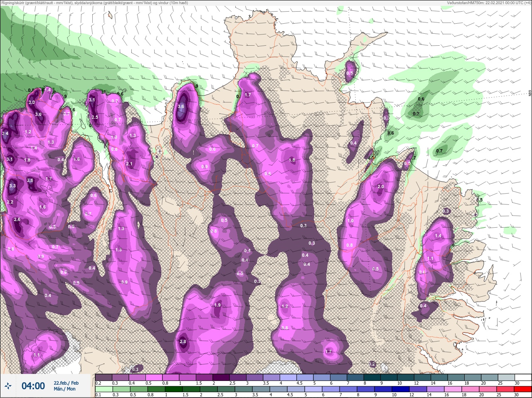Select the pale green legend swatch starting at 0.1
This screenshot has height=398, width=532.
(104, 389)
